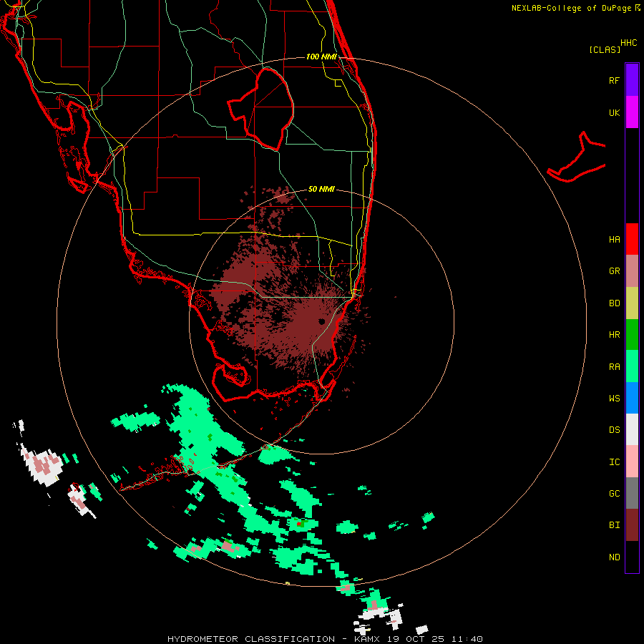Click the IC legend label
The image size is (644, 644).
tap(614, 462)
